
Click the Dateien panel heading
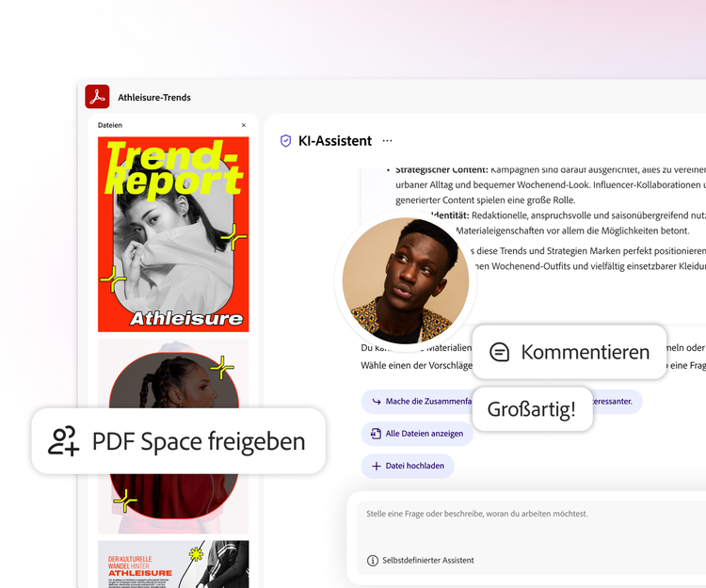pyautogui.click(x=110, y=125)
